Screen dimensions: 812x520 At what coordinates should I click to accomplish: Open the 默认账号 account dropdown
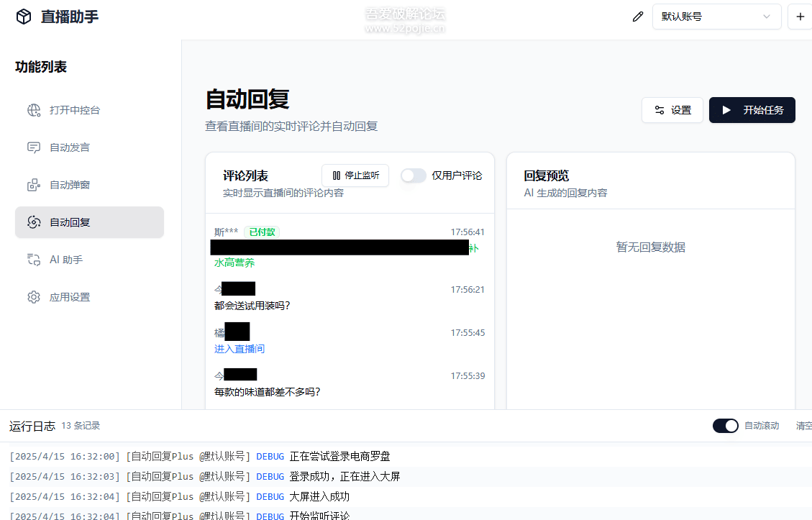coord(716,16)
